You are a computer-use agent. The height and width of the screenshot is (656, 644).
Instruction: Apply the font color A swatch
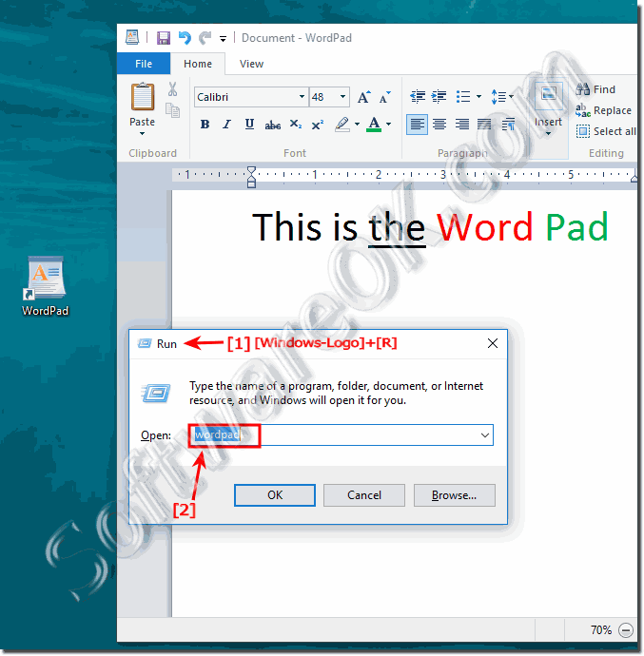pyautogui.click(x=374, y=125)
